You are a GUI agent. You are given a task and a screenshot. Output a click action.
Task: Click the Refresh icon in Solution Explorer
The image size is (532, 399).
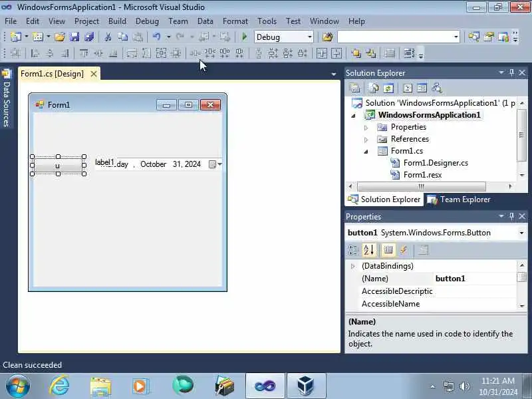pyautogui.click(x=388, y=88)
